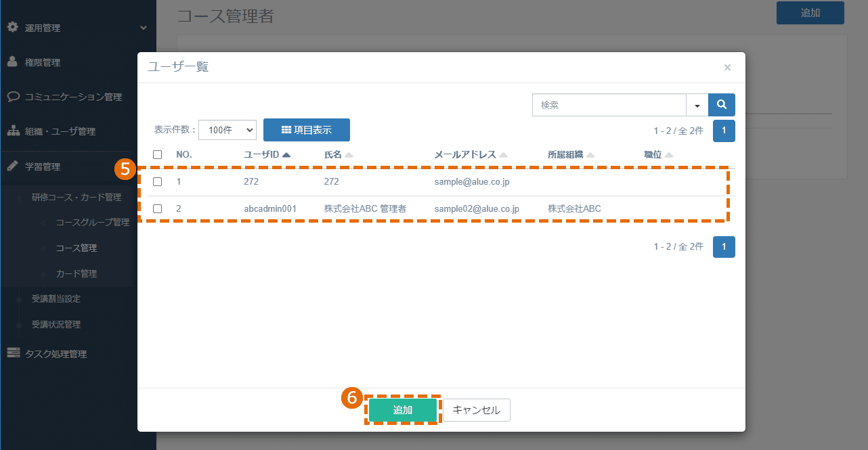Sort by メールアドレス column arrow
868x450 pixels.
click(503, 155)
